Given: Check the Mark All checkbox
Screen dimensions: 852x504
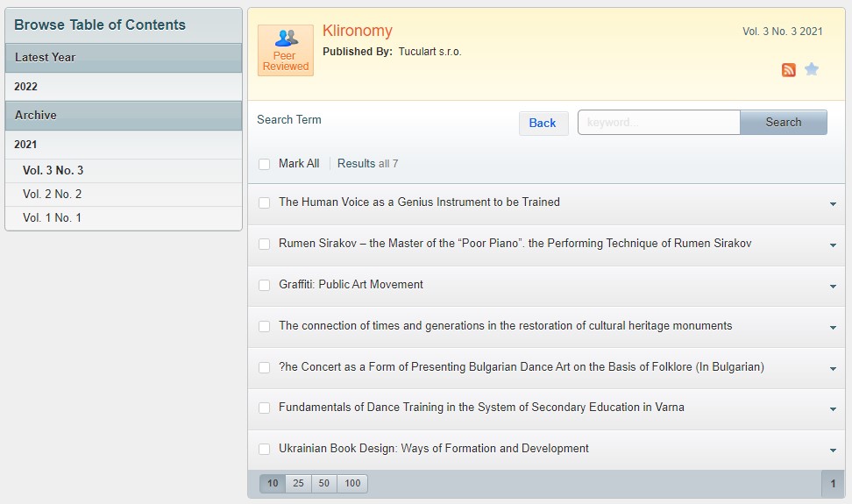Looking at the screenshot, I should click(x=265, y=164).
